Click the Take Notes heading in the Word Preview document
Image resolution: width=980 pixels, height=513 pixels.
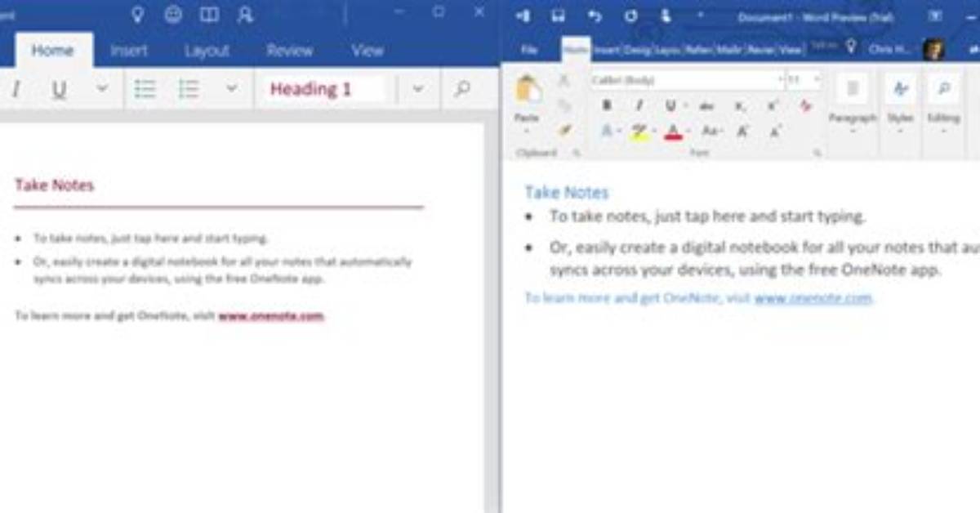pos(566,193)
